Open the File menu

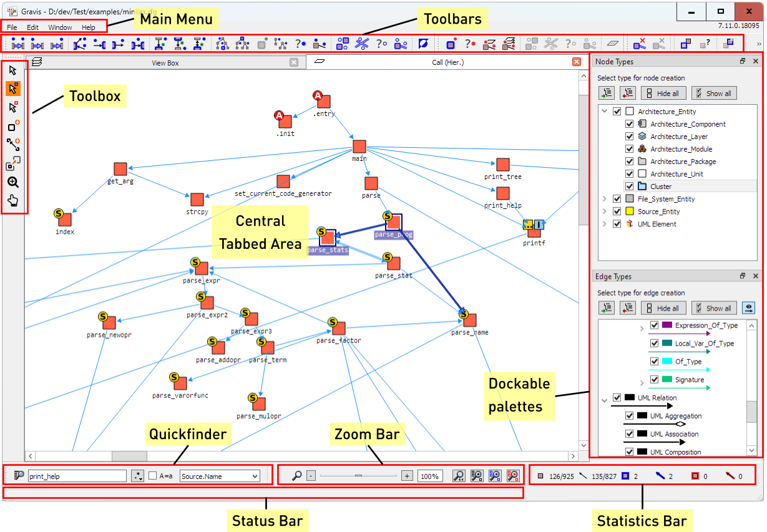pos(12,27)
